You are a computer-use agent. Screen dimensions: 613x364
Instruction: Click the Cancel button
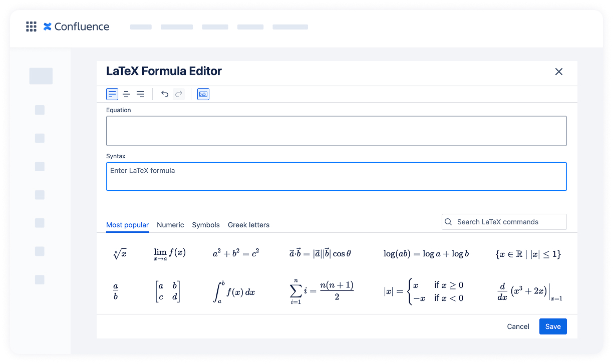[518, 326]
